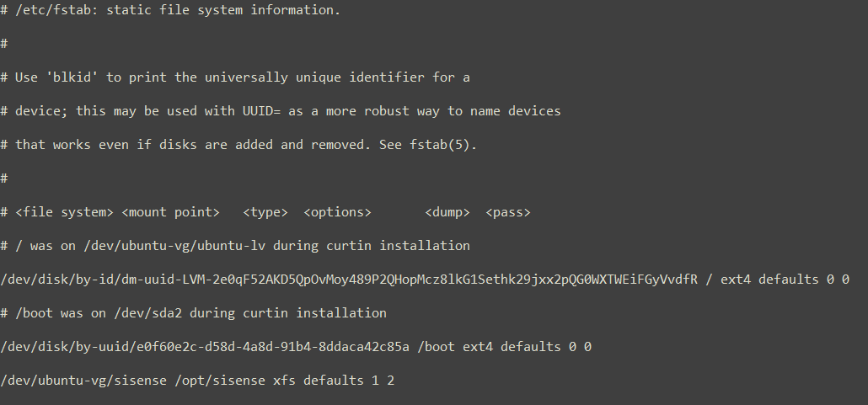The height and width of the screenshot is (405, 868).
Task: Click the '<dump>' column header
Action: (x=447, y=212)
